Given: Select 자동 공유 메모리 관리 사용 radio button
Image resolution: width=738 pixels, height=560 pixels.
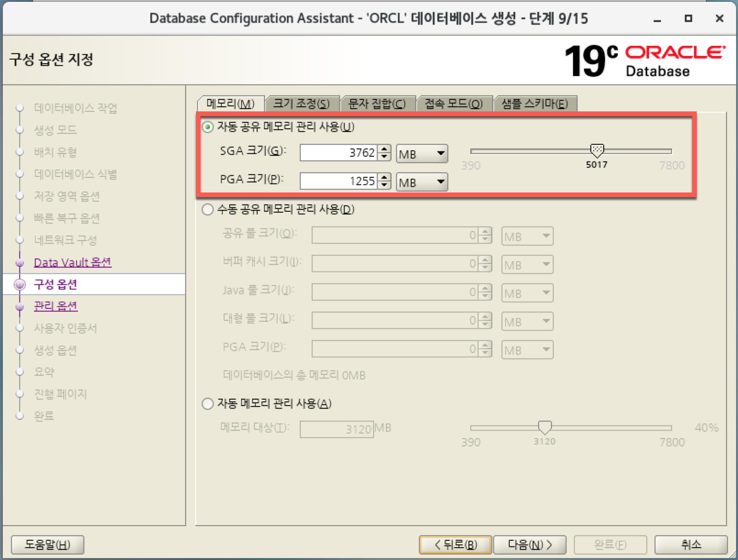Looking at the screenshot, I should tap(208, 127).
